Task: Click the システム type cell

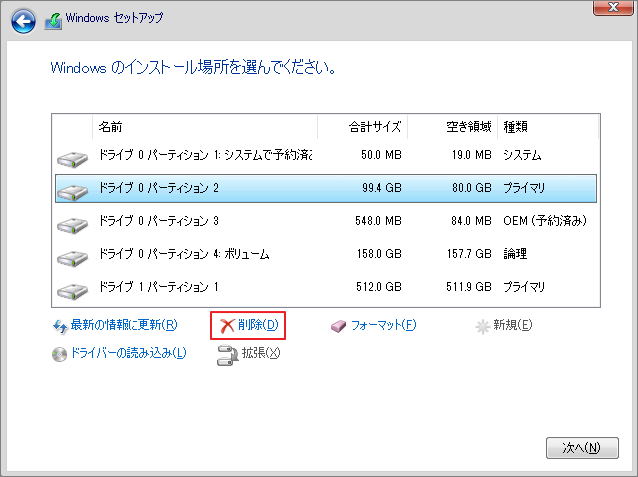Action: coord(522,155)
